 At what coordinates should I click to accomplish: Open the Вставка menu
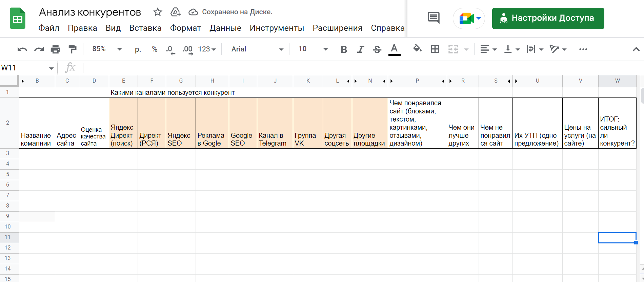coord(145,28)
